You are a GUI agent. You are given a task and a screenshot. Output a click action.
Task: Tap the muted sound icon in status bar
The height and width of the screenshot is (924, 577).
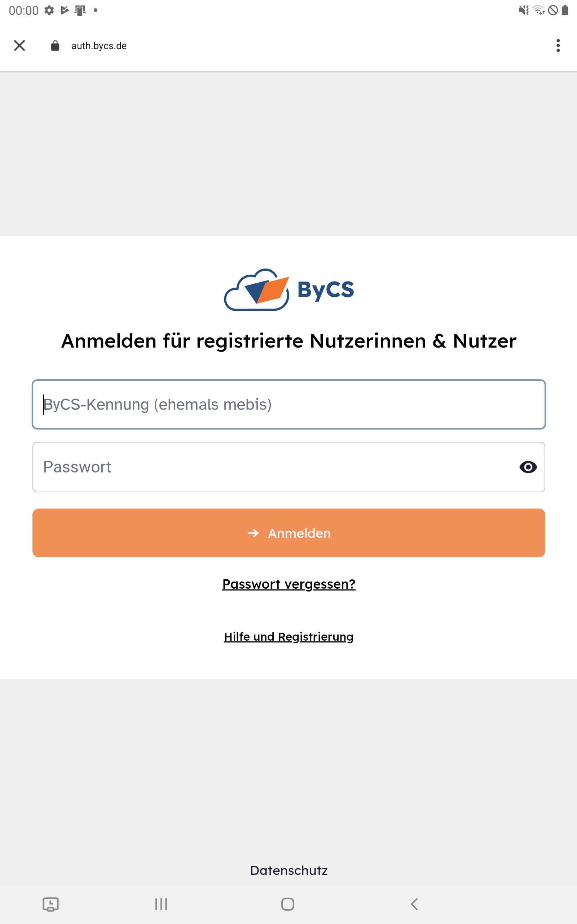tap(523, 10)
